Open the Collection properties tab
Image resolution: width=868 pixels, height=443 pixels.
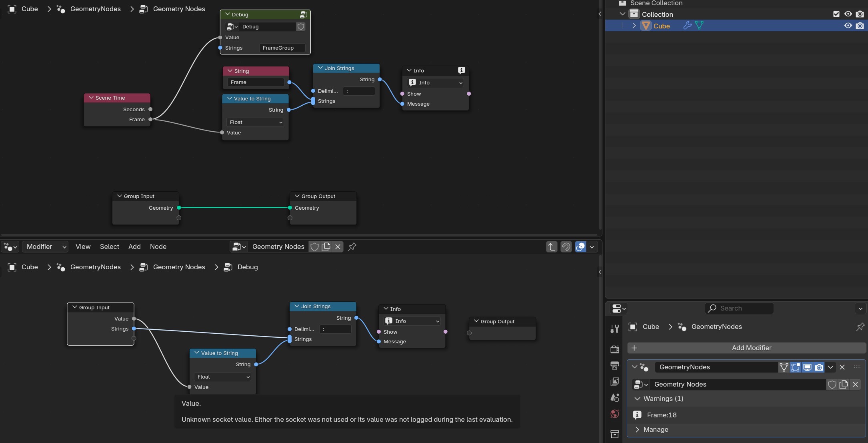point(615,434)
